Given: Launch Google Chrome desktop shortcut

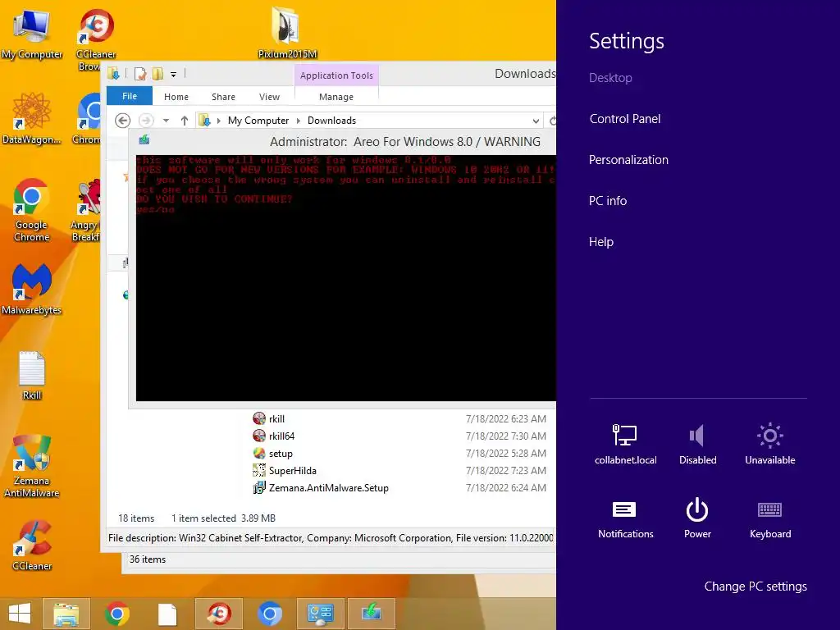Looking at the screenshot, I should point(31,210).
